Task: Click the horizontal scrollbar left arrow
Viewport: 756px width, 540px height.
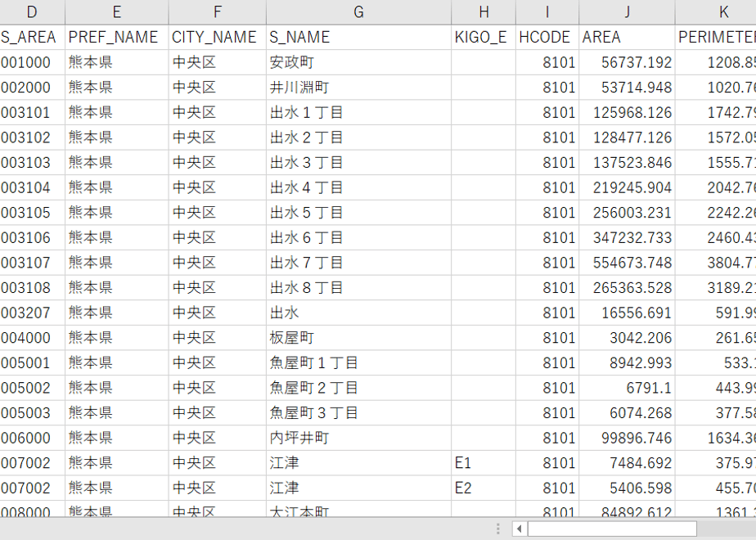Action: [x=520, y=529]
